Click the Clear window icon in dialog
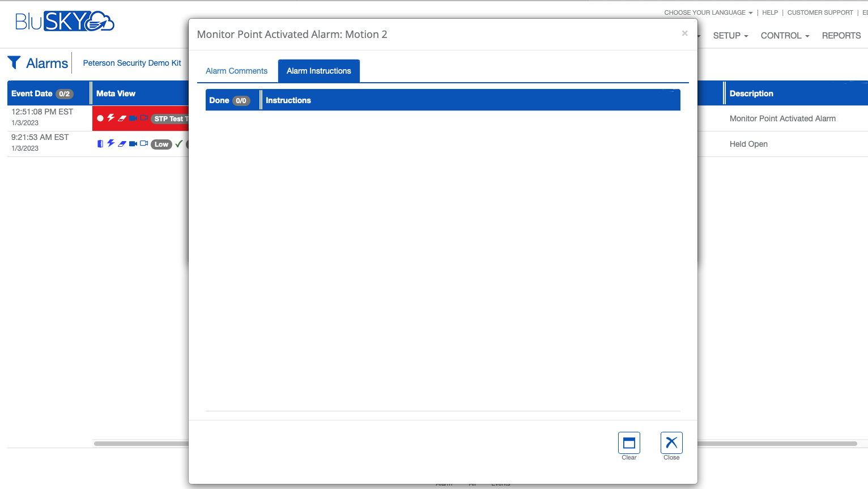 629,443
